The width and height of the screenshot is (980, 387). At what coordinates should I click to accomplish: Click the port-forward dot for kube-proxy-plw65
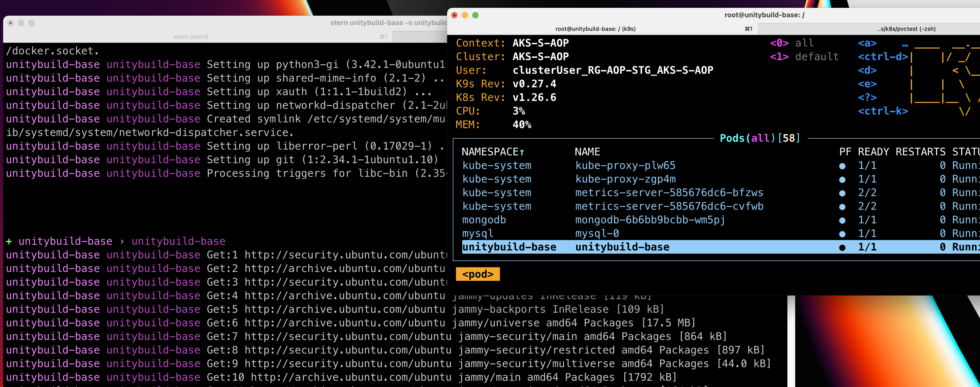[x=842, y=166]
